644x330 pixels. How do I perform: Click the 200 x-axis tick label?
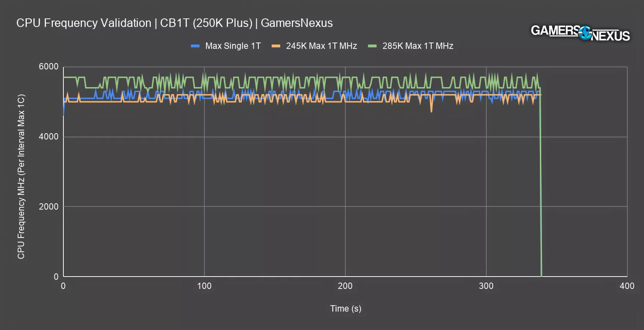[345, 286]
